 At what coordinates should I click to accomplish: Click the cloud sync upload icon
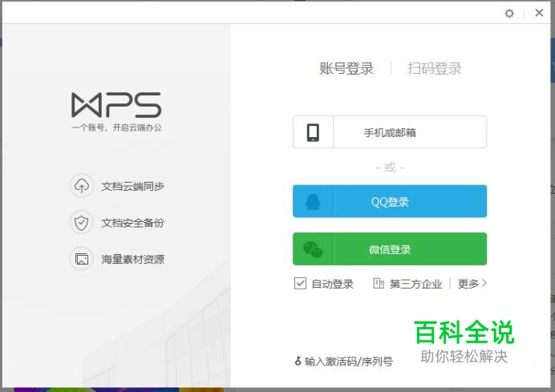click(82, 186)
